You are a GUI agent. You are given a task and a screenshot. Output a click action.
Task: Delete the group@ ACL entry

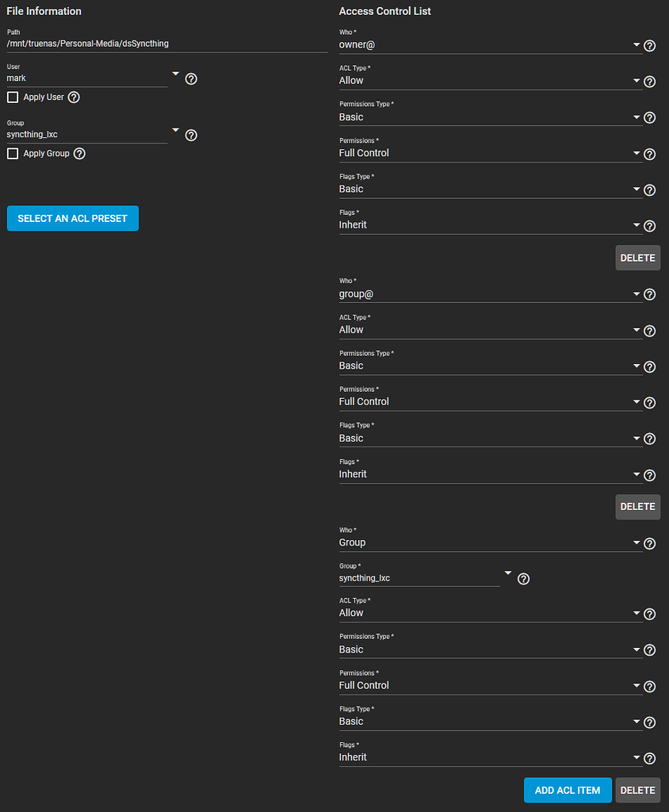pyautogui.click(x=637, y=506)
